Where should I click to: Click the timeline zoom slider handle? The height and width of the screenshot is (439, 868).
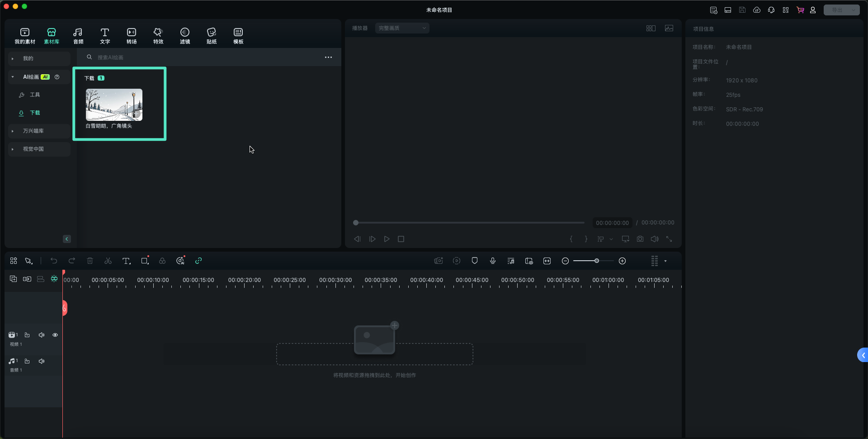coord(597,261)
